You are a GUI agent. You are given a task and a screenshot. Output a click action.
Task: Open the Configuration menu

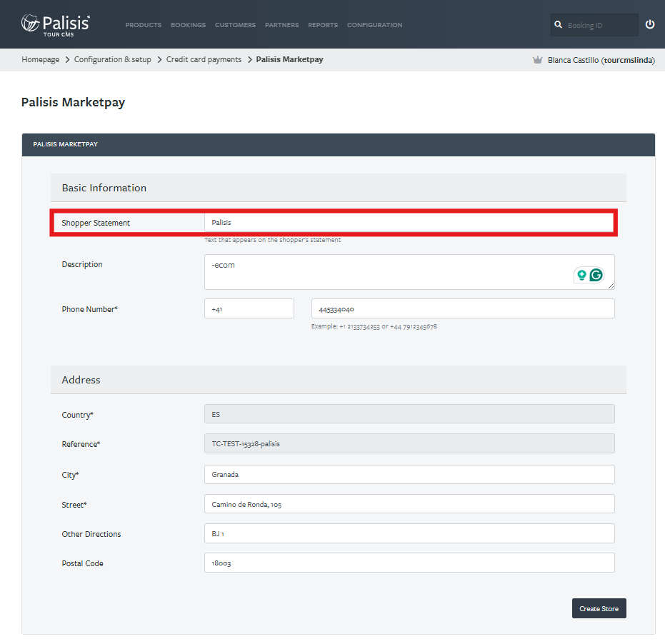point(375,25)
